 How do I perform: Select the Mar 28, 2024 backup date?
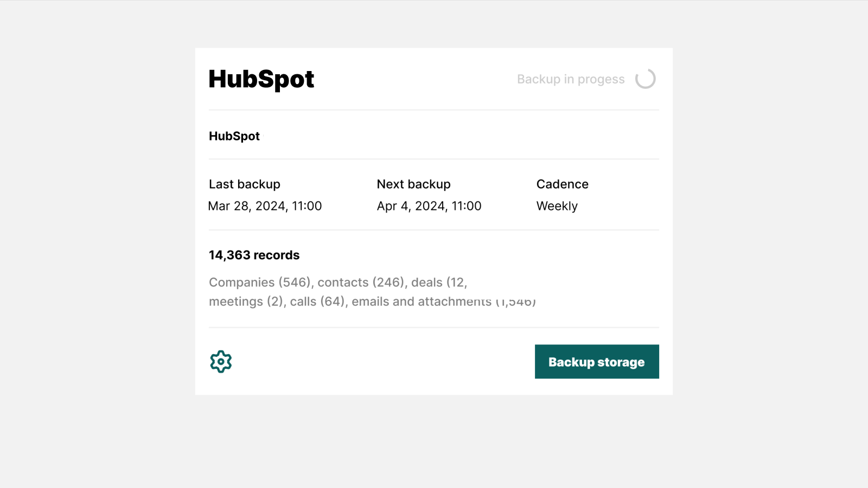[x=265, y=206]
